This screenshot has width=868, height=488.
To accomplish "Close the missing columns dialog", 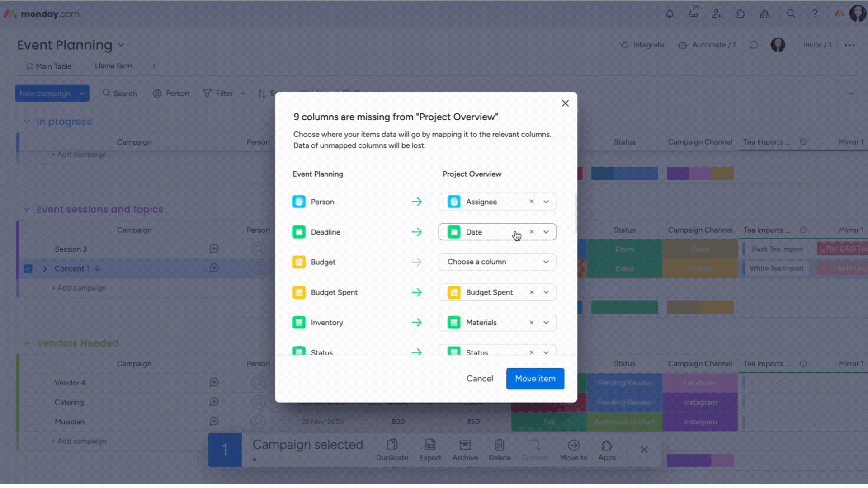I will (565, 103).
